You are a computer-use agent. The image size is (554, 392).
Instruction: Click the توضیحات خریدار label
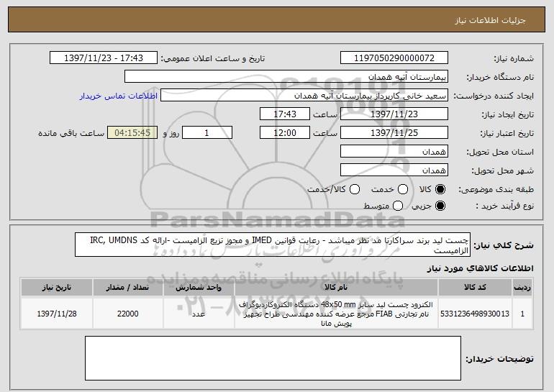click(499, 359)
